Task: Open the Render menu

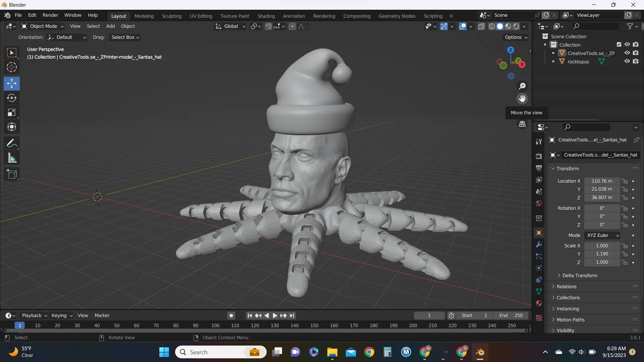Action: tap(50, 15)
